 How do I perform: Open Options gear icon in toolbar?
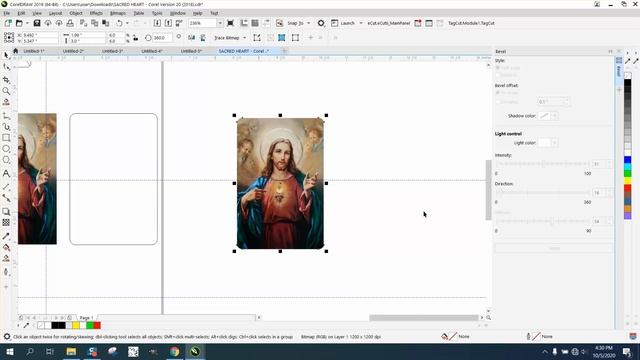[321, 23]
